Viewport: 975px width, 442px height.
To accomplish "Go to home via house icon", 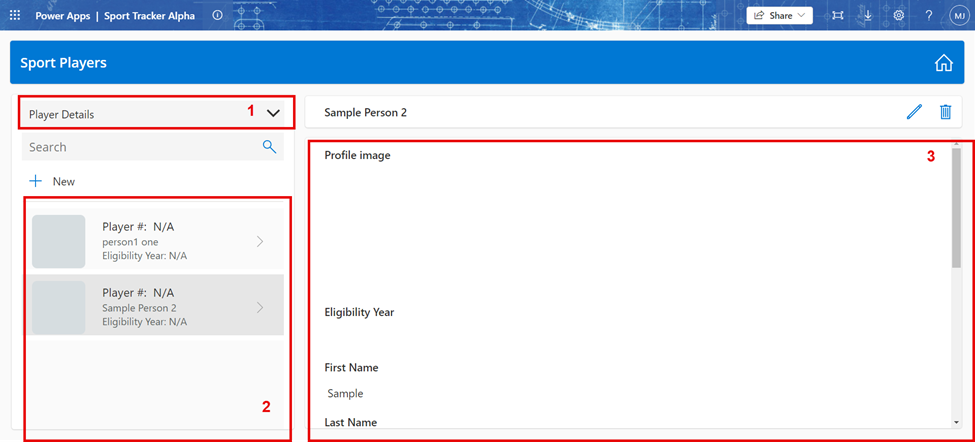I will pyautogui.click(x=943, y=63).
